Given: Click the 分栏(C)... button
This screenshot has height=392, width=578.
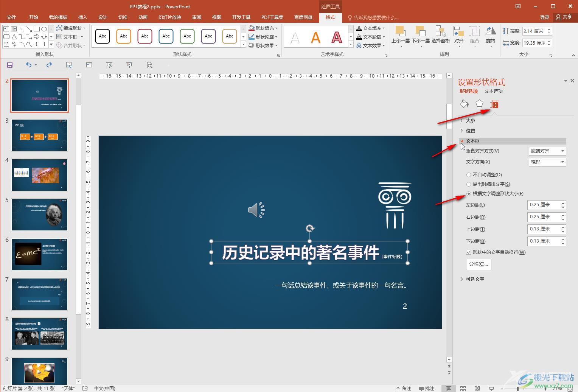Looking at the screenshot, I should (479, 264).
